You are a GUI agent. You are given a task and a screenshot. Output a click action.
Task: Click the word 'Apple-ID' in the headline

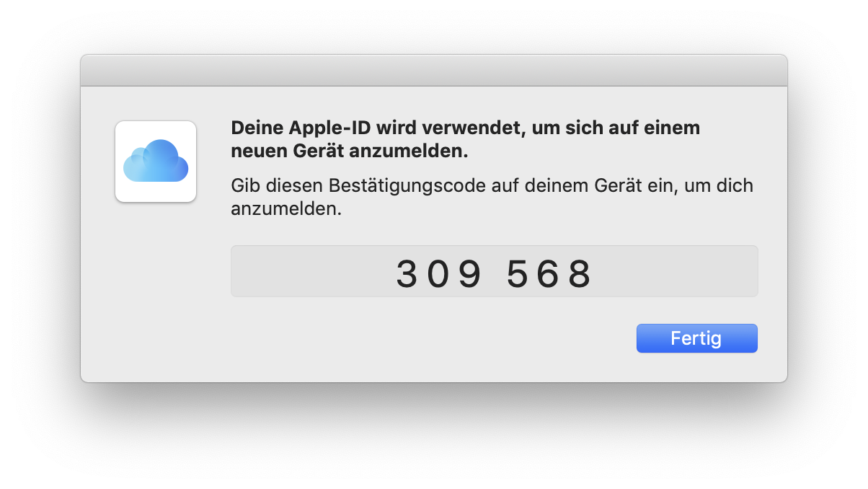(x=322, y=129)
